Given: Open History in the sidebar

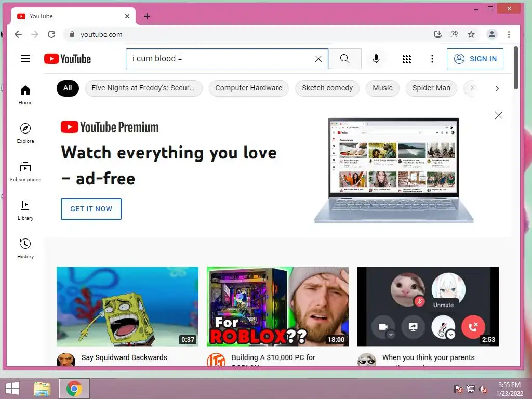Looking at the screenshot, I should 25,249.
